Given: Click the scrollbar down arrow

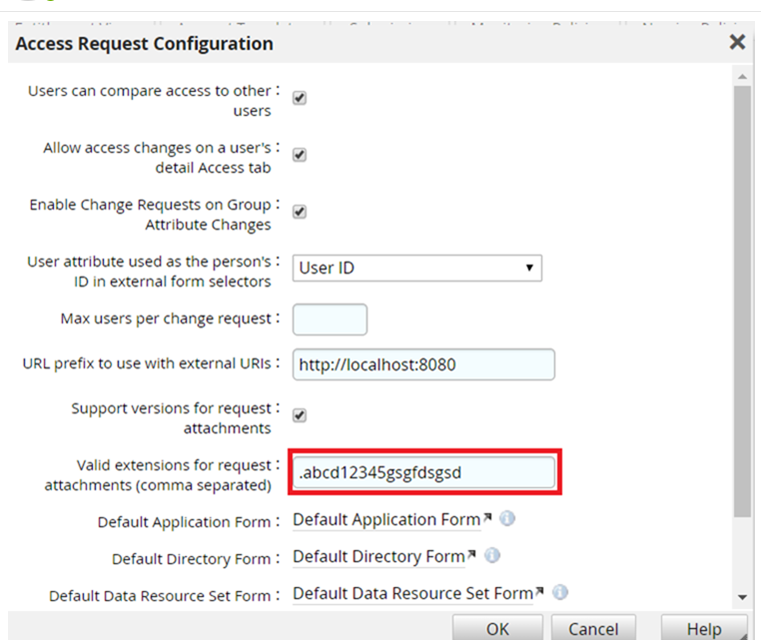Looking at the screenshot, I should 742,597.
